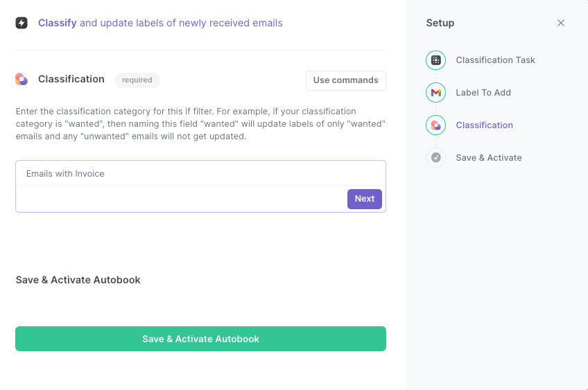Click the Use commands button
The height and width of the screenshot is (390, 588).
click(346, 80)
